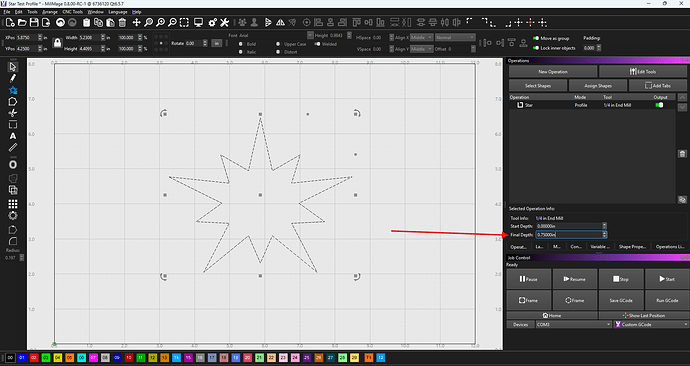Click the Start job button
The image size is (690, 366).
667,279
